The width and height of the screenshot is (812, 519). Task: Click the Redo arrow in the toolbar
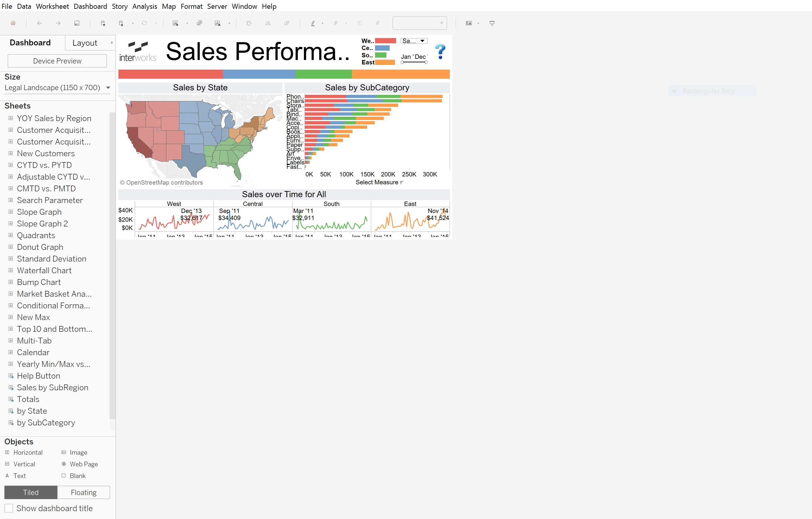pyautogui.click(x=58, y=23)
